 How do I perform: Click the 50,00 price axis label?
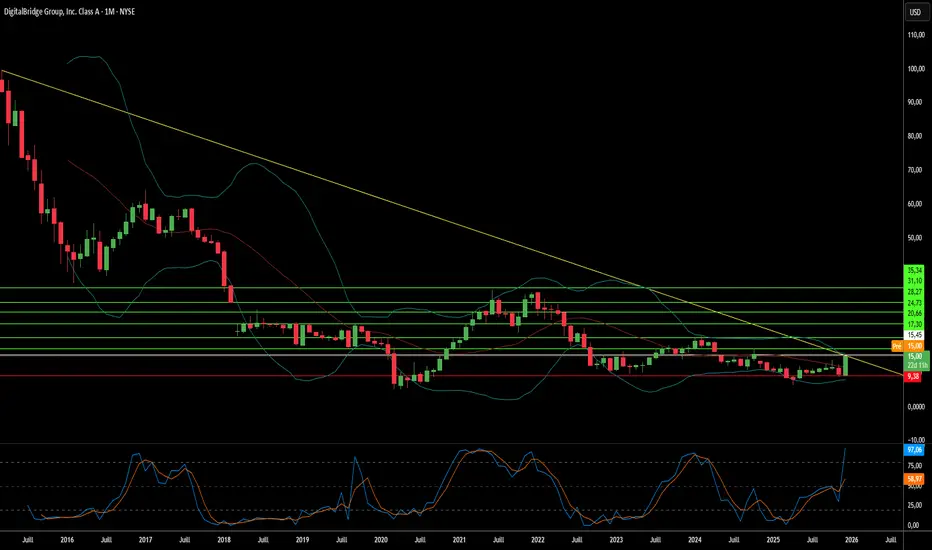point(916,238)
